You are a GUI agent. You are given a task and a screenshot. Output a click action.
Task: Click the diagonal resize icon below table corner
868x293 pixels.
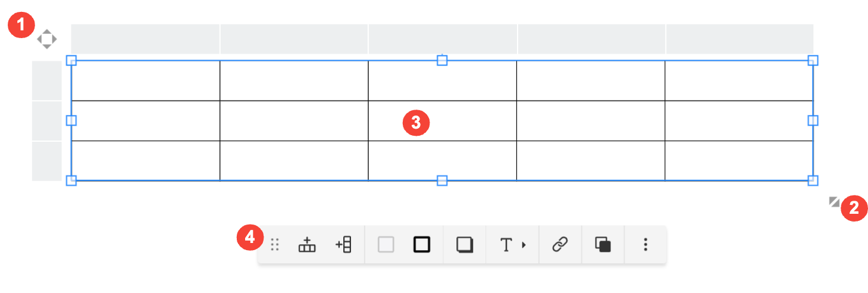(835, 202)
